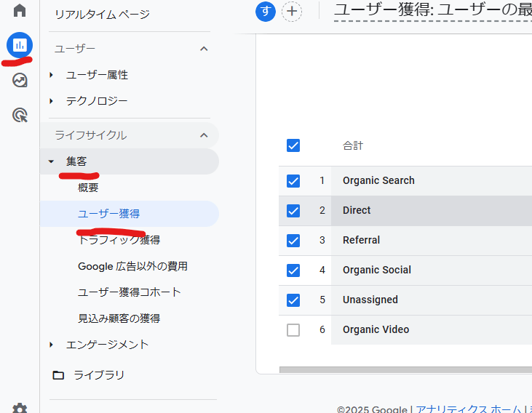Open Admin settings gear icon
The width and height of the screenshot is (532, 413).
pyautogui.click(x=20, y=409)
